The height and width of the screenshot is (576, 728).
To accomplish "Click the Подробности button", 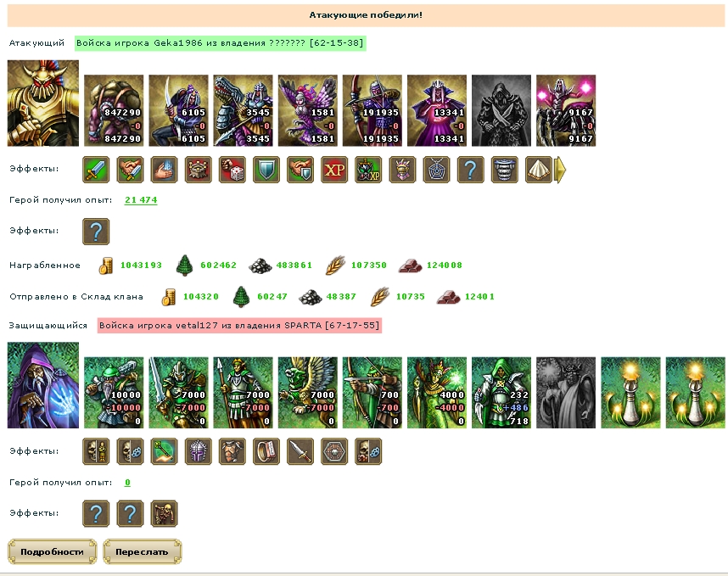I will coord(52,552).
